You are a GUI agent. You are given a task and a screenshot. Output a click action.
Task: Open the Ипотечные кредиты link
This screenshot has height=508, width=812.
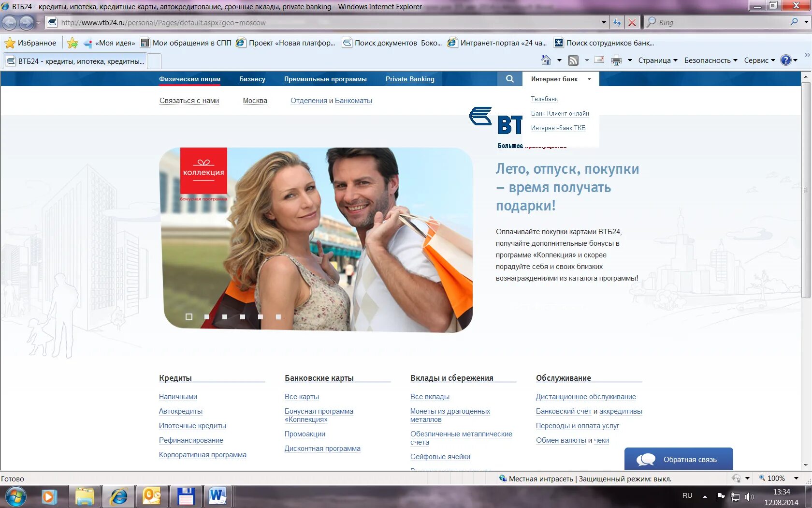click(x=192, y=426)
